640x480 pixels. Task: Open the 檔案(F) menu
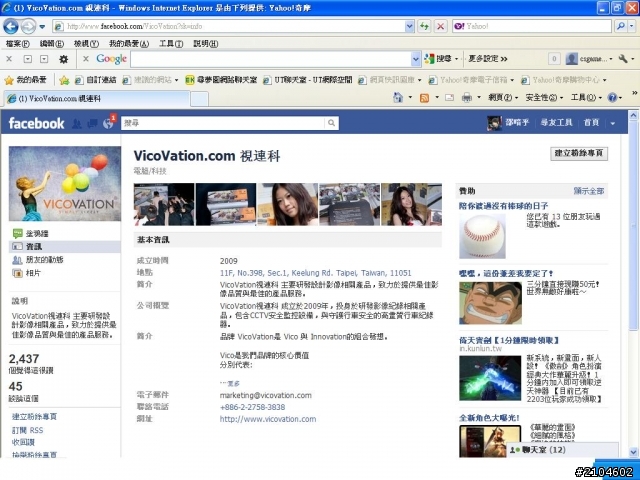coord(18,44)
